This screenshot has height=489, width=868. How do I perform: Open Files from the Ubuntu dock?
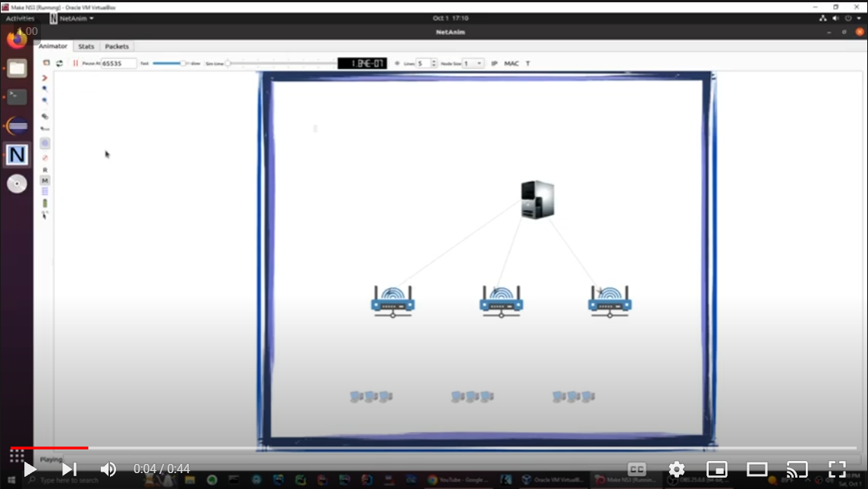[17, 68]
